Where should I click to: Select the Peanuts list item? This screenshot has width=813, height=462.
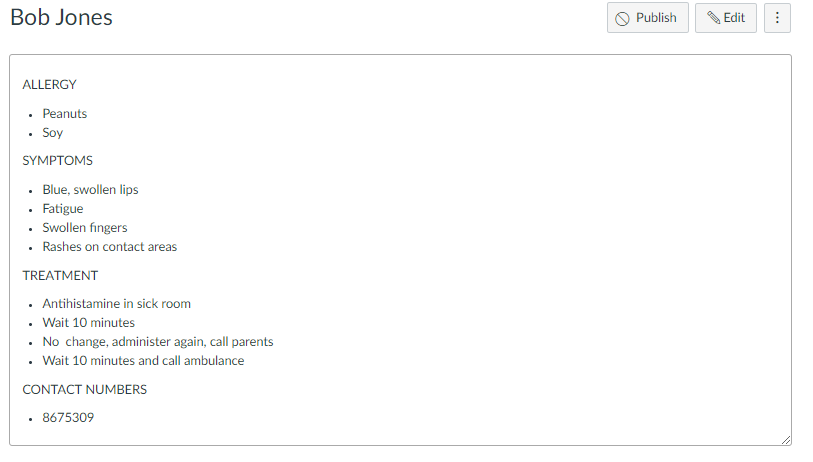[64, 114]
